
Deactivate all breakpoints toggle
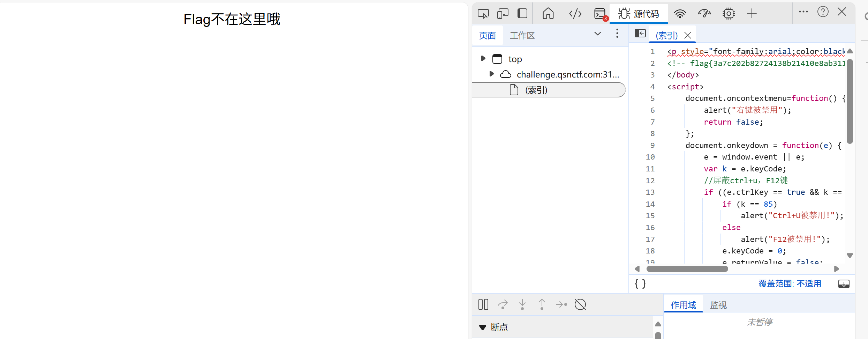(580, 304)
